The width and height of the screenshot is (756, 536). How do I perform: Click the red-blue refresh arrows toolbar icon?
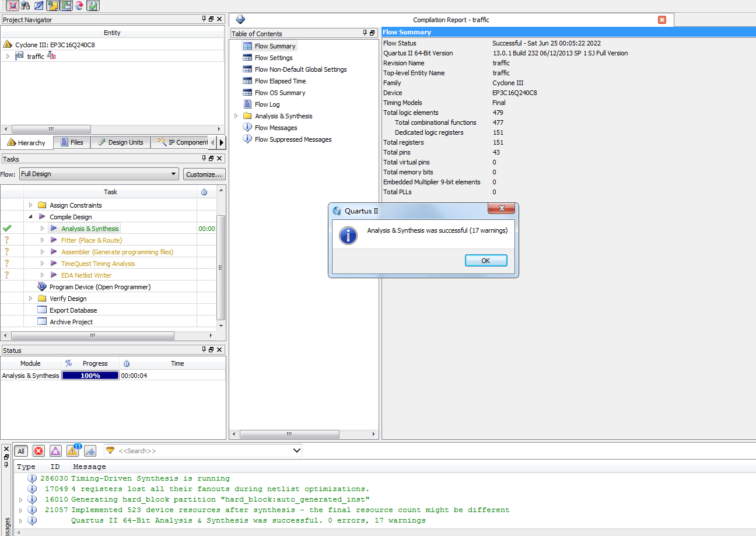pos(79,6)
